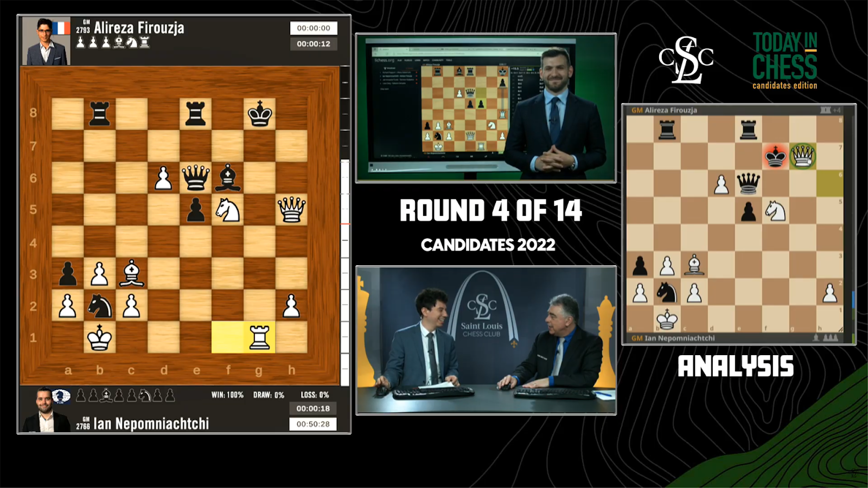Select the black rook on b8, analysis board

667,130
